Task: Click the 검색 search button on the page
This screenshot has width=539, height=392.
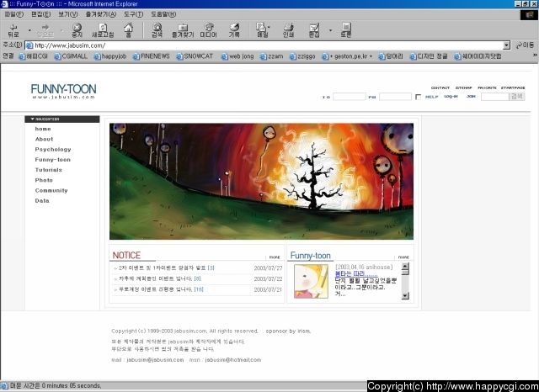Action: [516, 97]
